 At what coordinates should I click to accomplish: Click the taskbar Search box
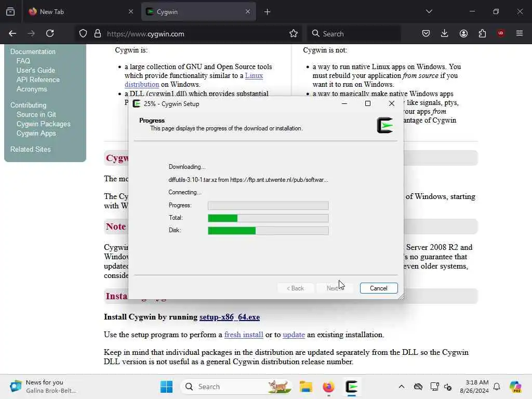pyautogui.click(x=236, y=387)
